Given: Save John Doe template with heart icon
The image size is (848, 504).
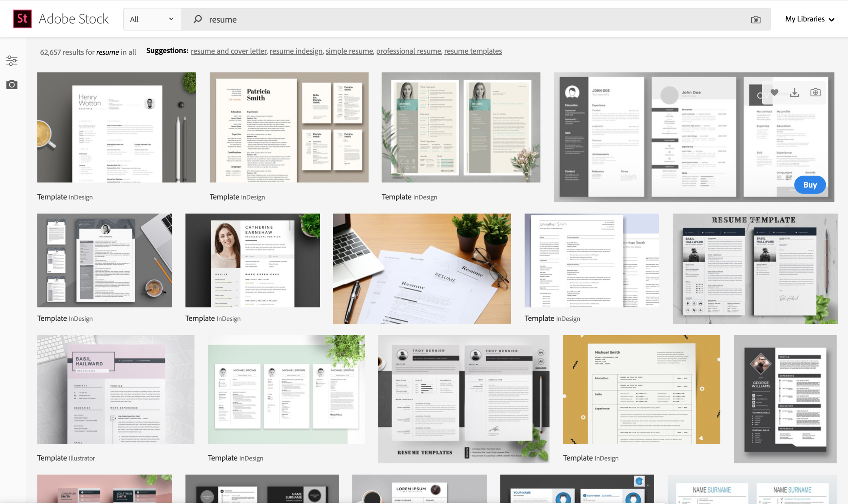Looking at the screenshot, I should [x=774, y=93].
